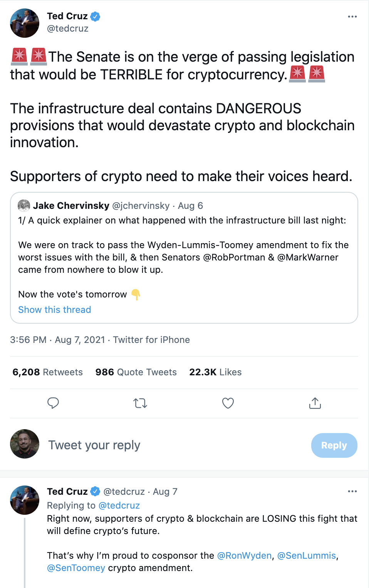Viewport: 369px width, 588px height.
Task: View the 986 Quote Tweets list
Action: pyautogui.click(x=136, y=372)
